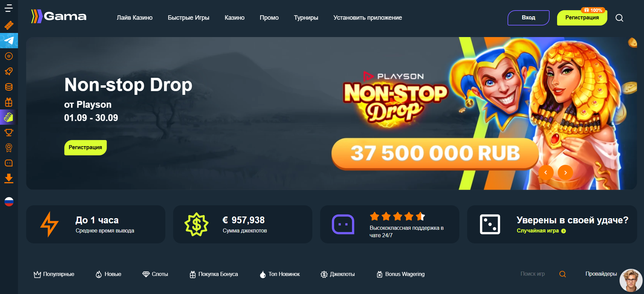The image size is (644, 294).
Task: Open the hamburger menu in the sidebar
Action: [x=9, y=8]
